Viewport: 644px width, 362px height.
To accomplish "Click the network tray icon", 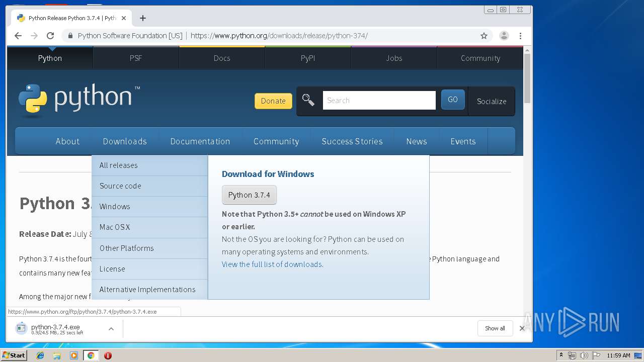I will (572, 355).
